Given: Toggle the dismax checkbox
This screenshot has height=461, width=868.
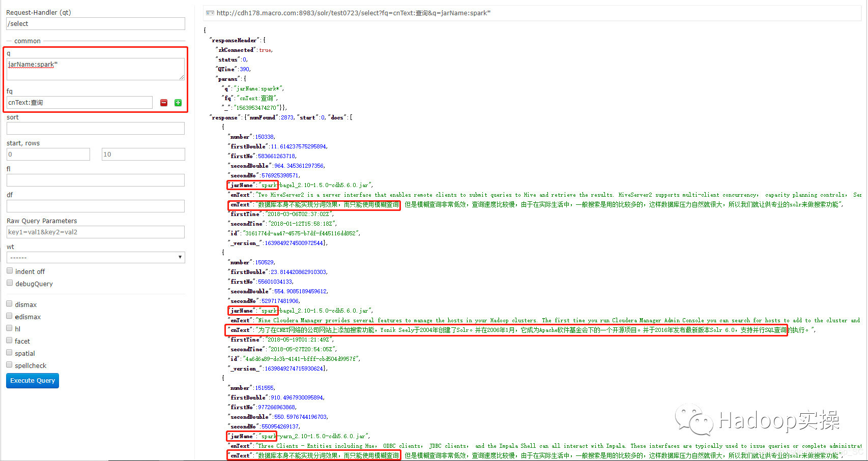Looking at the screenshot, I should tap(9, 304).
